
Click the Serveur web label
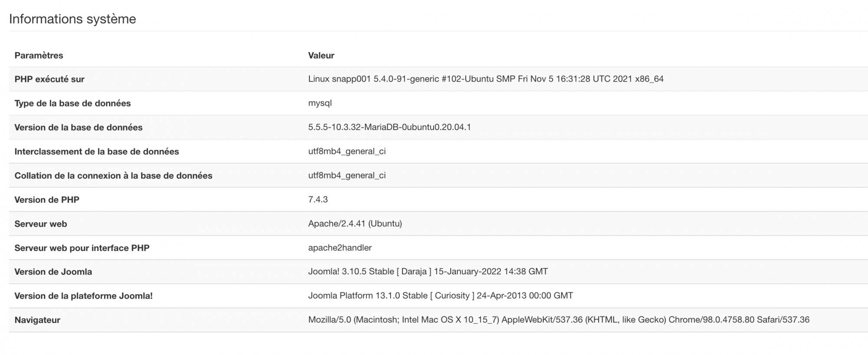pos(41,224)
